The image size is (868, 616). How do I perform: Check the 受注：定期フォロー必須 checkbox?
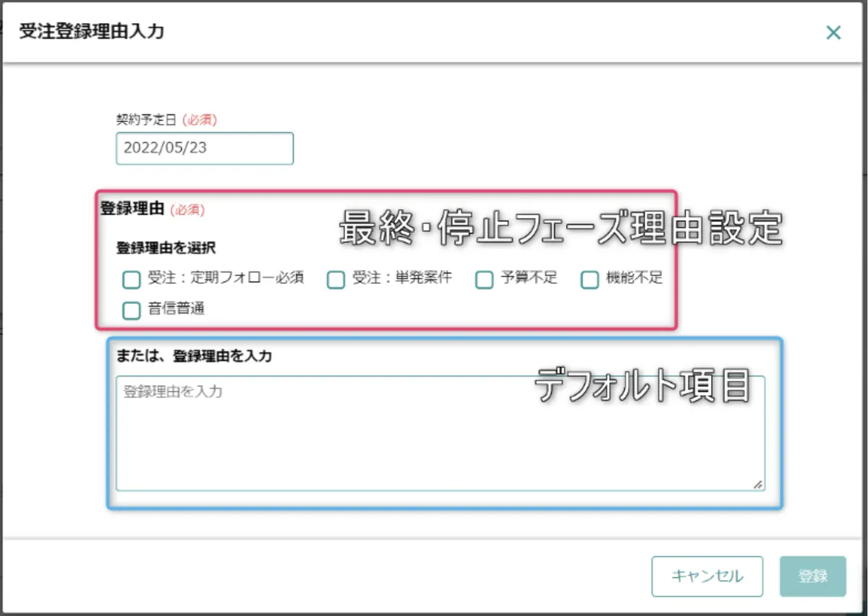(131, 279)
